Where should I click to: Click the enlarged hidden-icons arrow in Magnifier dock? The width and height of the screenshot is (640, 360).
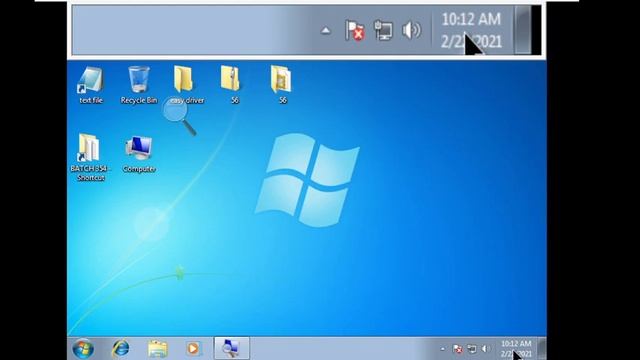[325, 30]
